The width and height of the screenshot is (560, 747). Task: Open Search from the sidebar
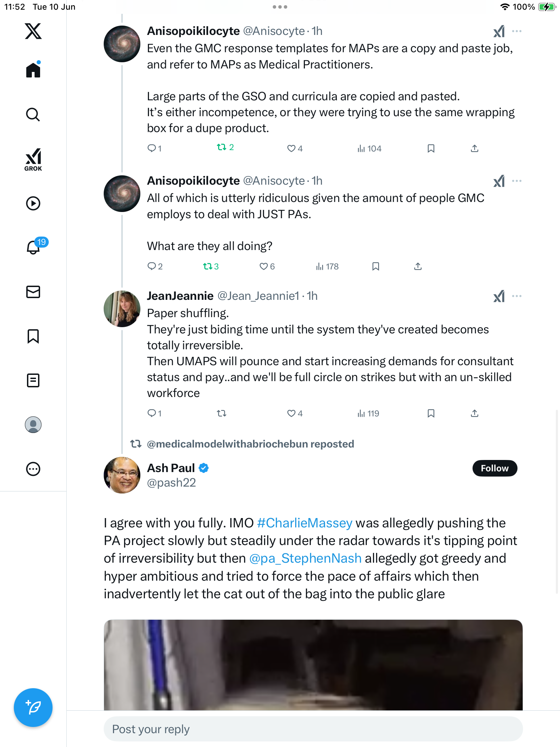(x=33, y=114)
